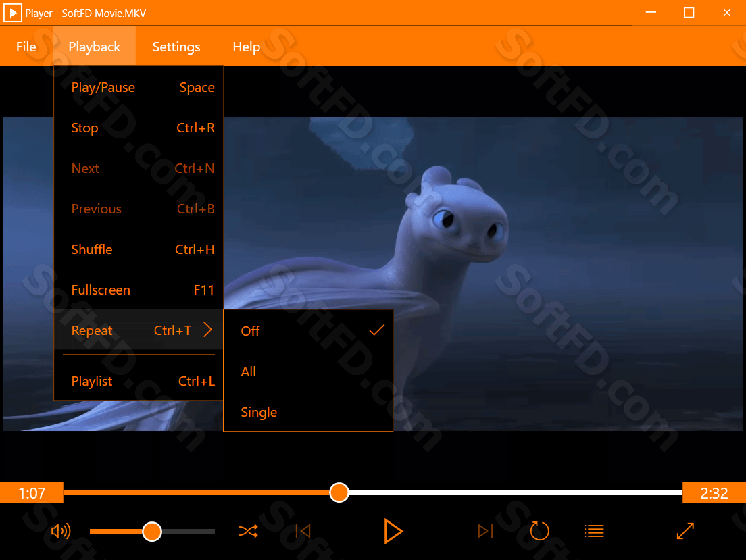
Task: Select Stop in the Playback menu
Action: coord(139,128)
